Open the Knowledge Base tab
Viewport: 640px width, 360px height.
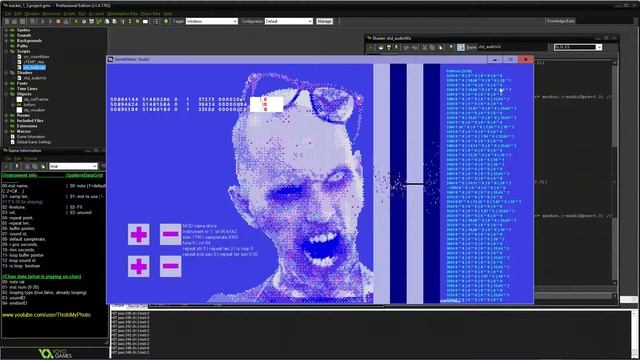(x=560, y=21)
